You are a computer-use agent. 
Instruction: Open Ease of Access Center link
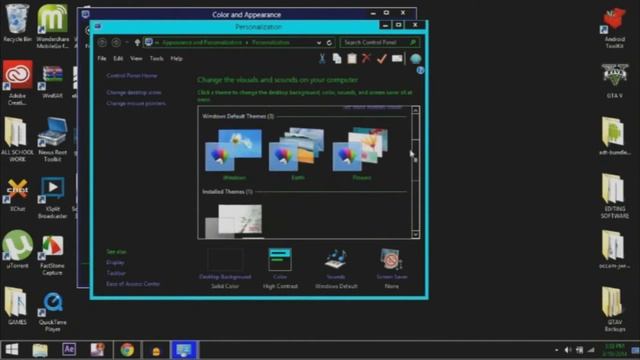133,284
